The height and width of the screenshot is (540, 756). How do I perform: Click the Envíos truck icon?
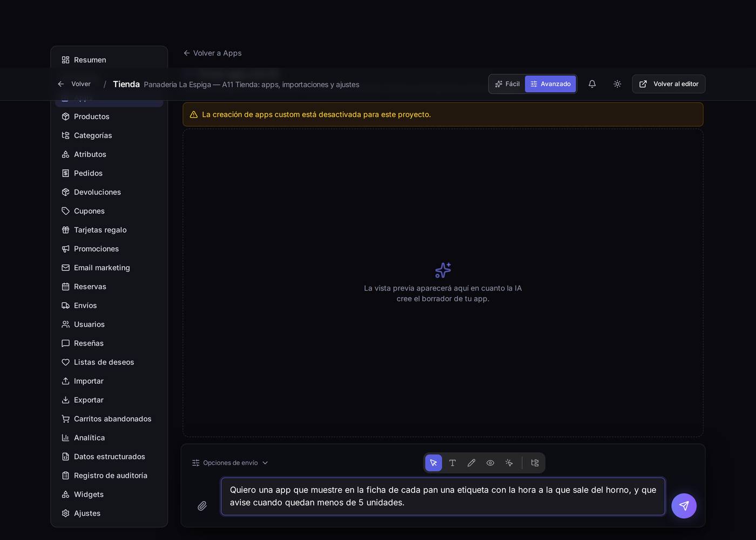click(65, 306)
